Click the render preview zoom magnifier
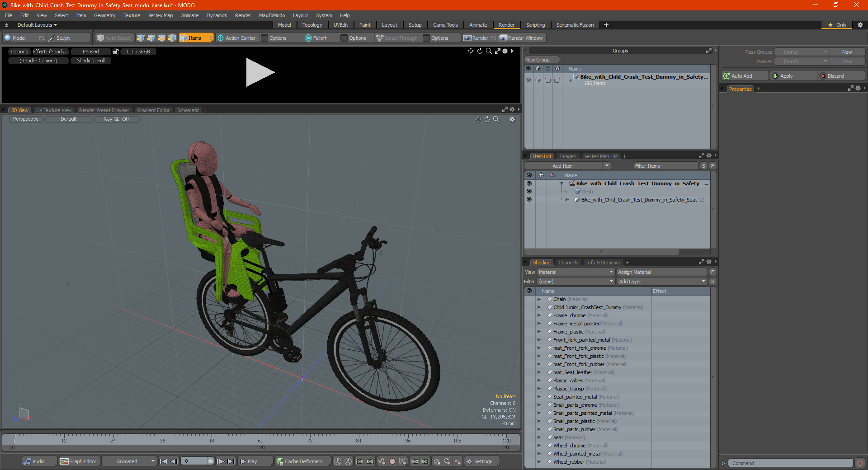 pos(489,51)
